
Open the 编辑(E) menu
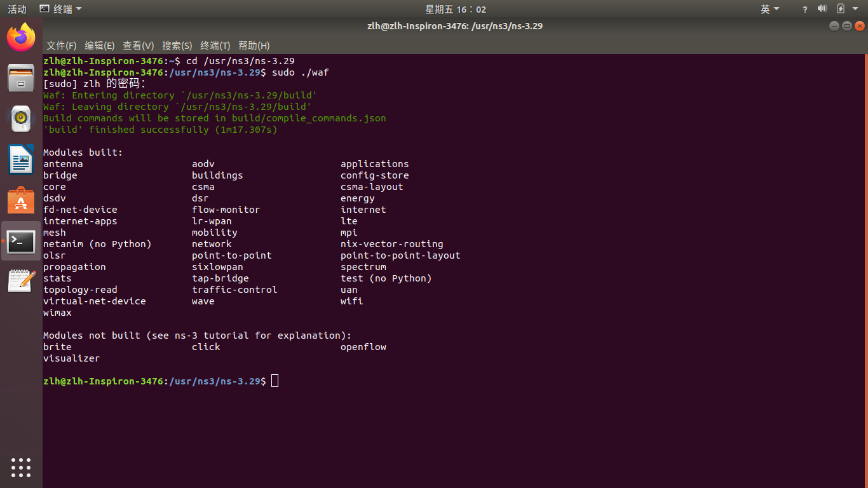tap(100, 46)
